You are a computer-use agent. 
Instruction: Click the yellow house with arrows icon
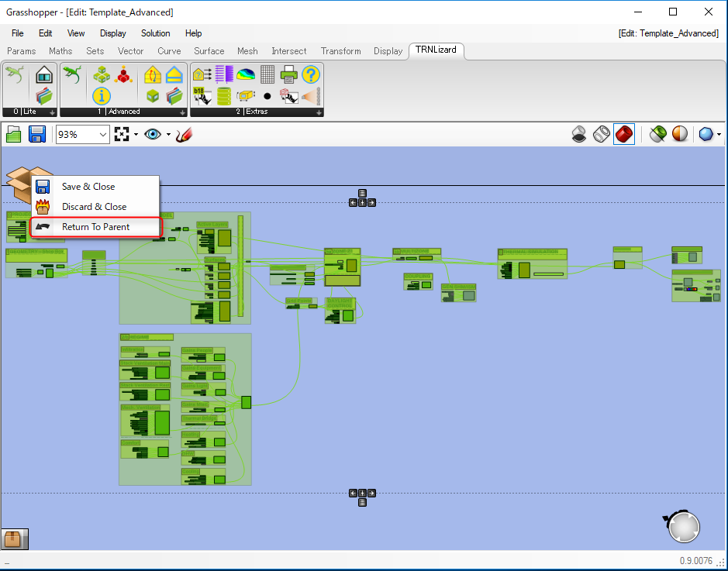pyautogui.click(x=152, y=74)
